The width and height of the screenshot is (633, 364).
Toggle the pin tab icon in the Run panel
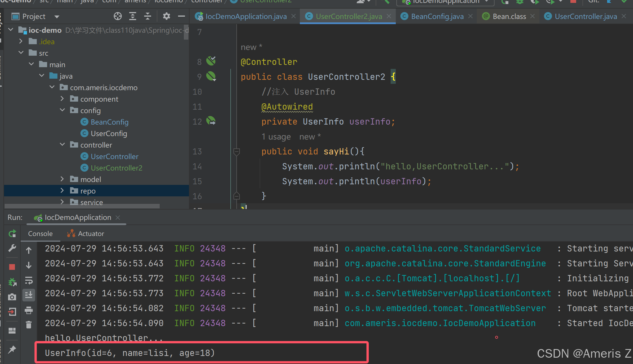(12, 349)
